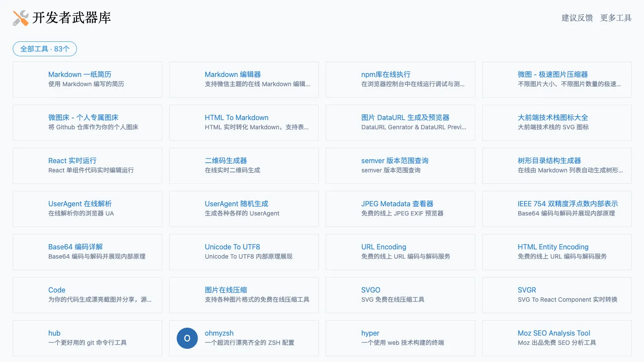Image resolution: width=644 pixels, height=362 pixels.
Task: Launch the React 实时运行 tool
Action: click(x=72, y=161)
